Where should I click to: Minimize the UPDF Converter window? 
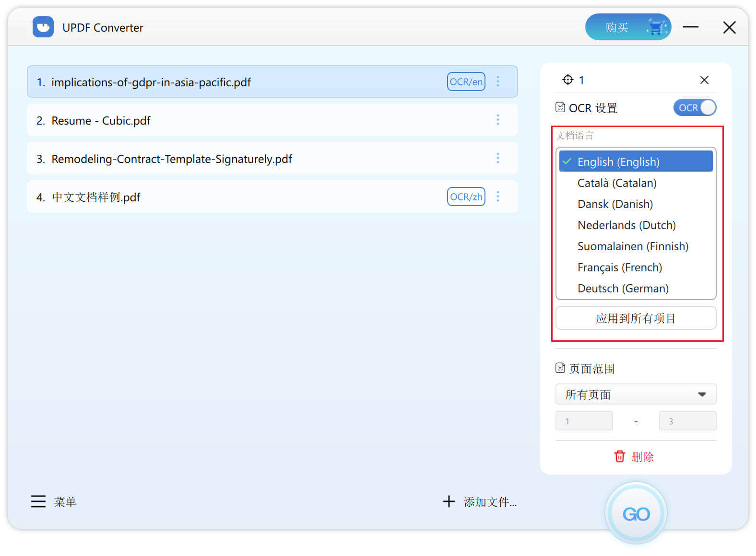(x=690, y=27)
